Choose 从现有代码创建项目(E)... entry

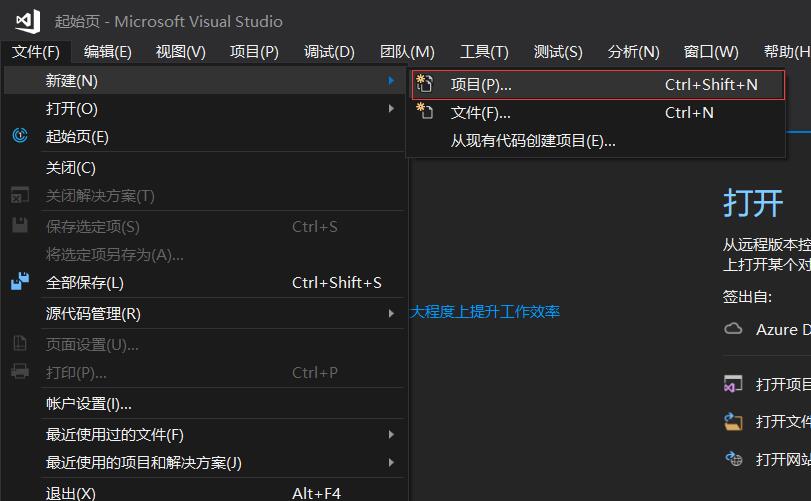[x=598, y=140]
